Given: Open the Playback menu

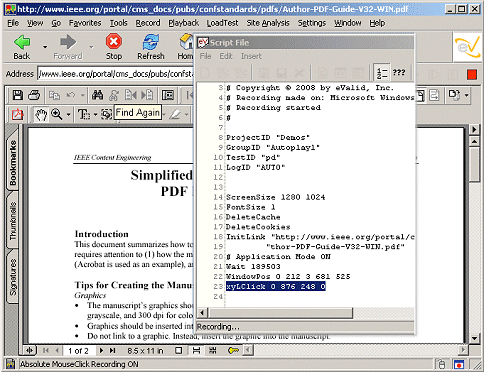Looking at the screenshot, I should pyautogui.click(x=183, y=23).
